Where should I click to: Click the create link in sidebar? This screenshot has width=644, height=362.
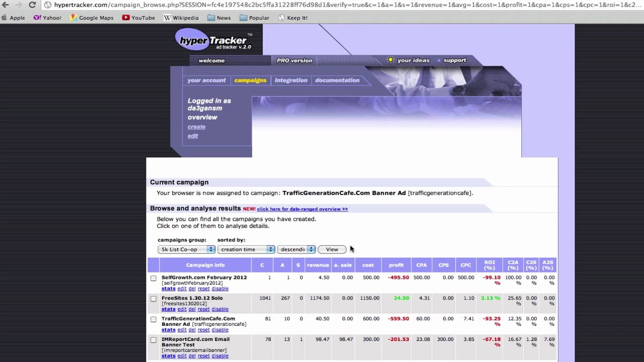pos(196,127)
